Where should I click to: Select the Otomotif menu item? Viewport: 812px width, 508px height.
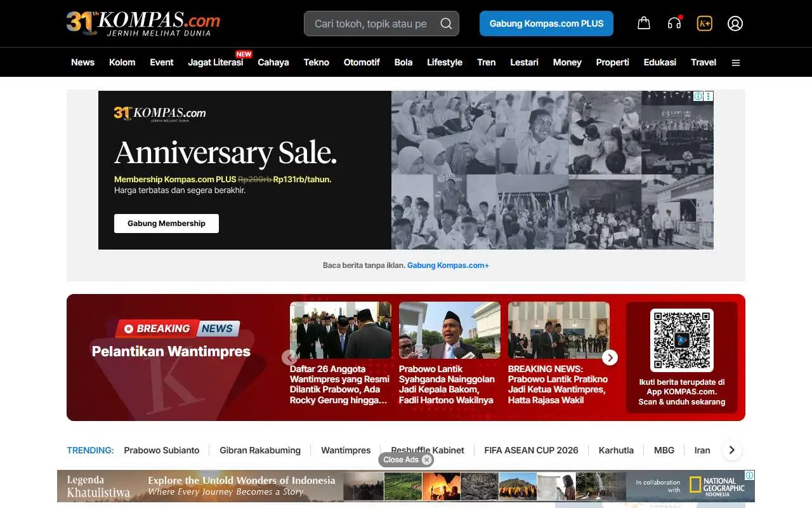(362, 62)
